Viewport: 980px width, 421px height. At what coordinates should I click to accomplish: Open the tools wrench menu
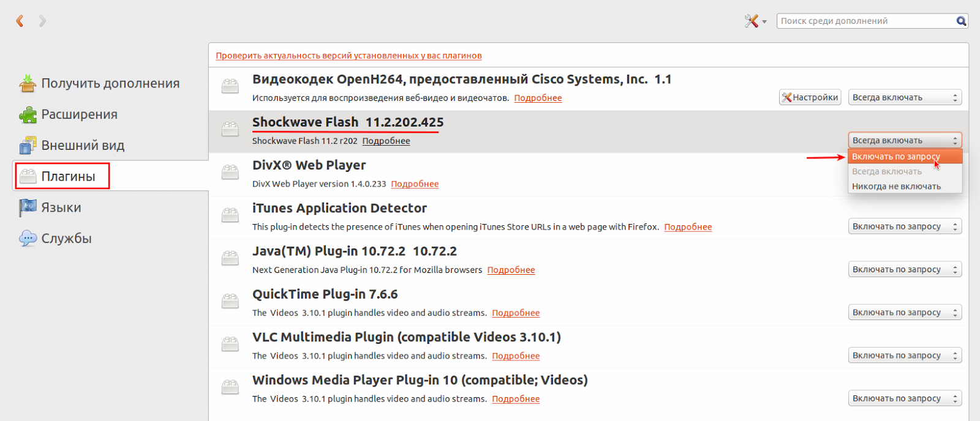coord(755,21)
